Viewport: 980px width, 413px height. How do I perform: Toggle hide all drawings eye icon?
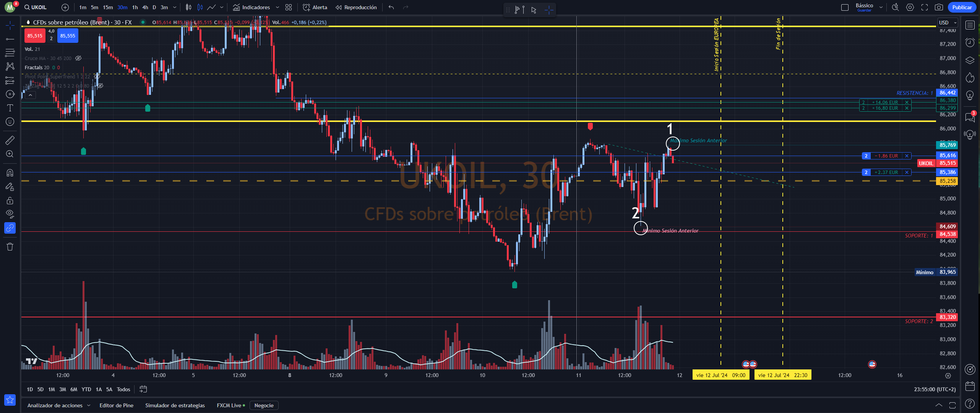coord(10,213)
